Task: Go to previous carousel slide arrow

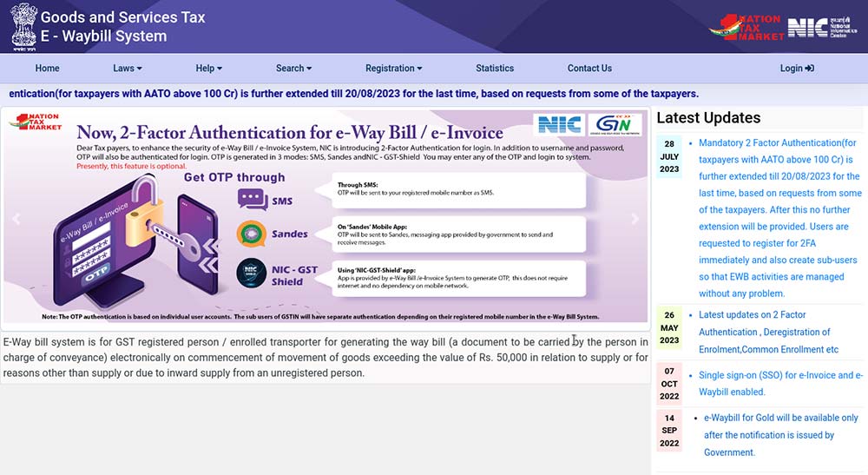Action: 16,219
